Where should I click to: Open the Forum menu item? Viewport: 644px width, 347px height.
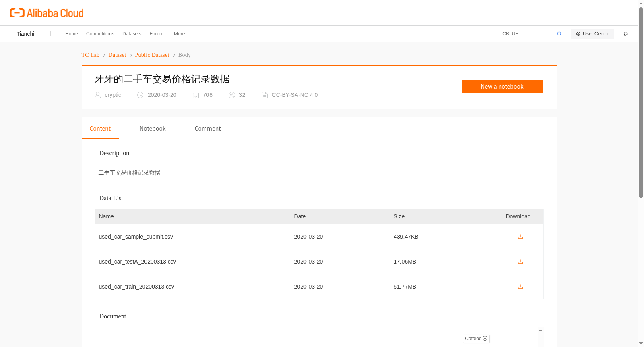point(156,34)
